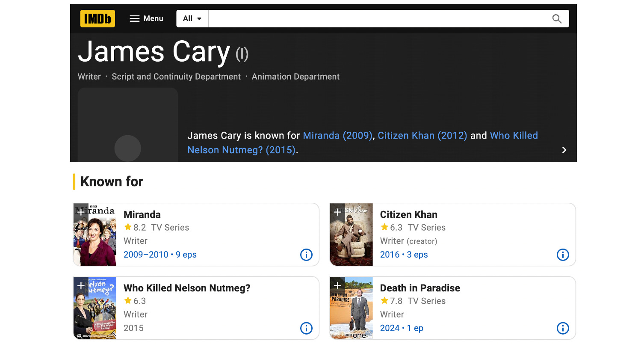Viewport: 644px width, 344px height.
Task: Show info for Citizen Khan via info icon
Action: tap(563, 255)
